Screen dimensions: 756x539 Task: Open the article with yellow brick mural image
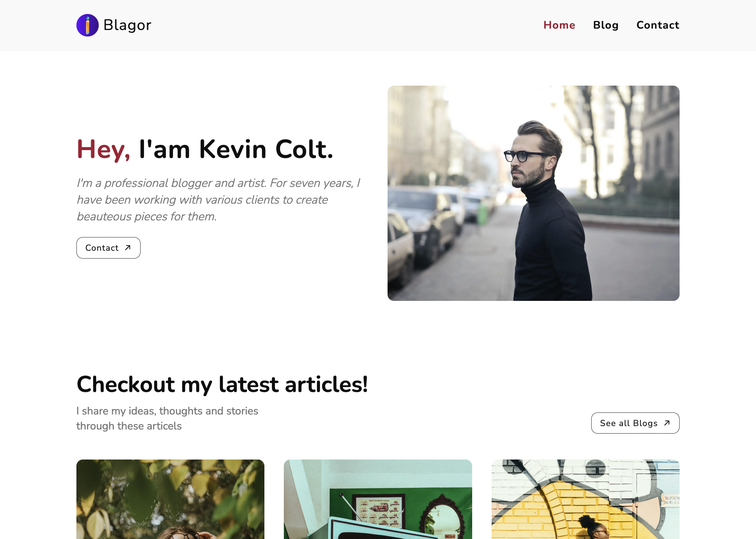585,499
